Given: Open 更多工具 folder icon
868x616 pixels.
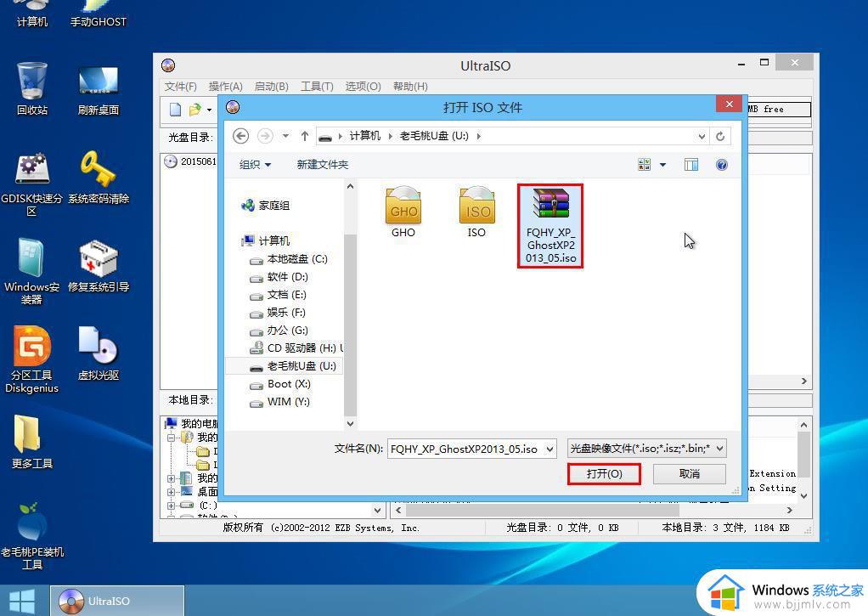Looking at the screenshot, I should [31, 442].
